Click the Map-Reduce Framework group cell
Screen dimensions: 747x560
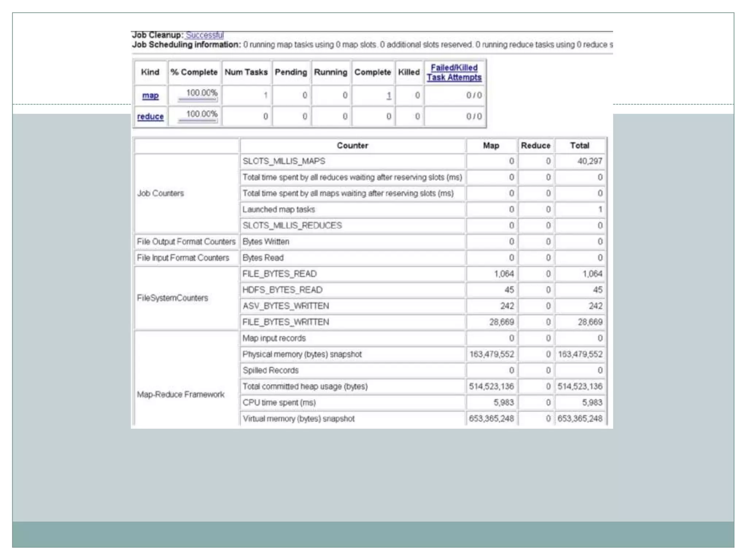coord(181,394)
